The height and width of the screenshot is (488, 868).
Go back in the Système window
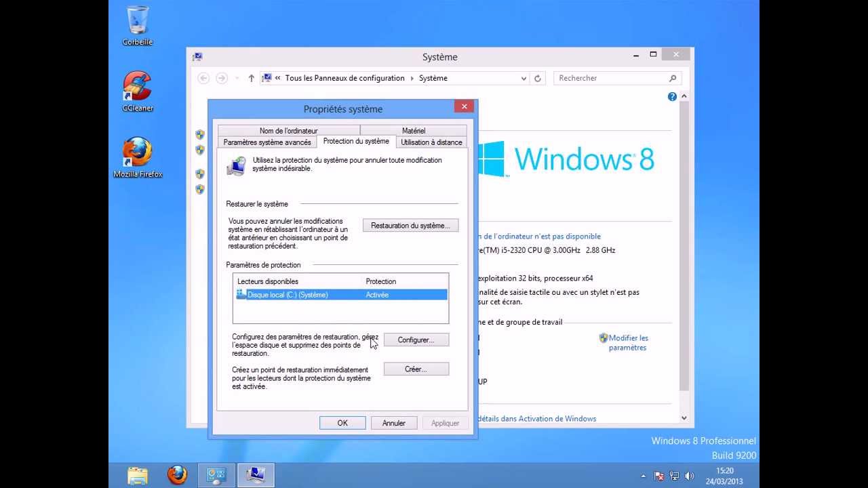coord(203,78)
